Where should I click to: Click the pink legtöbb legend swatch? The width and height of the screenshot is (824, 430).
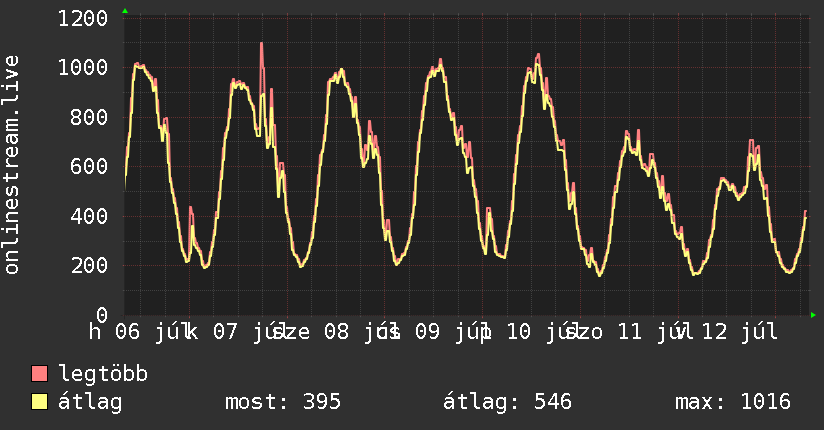[39, 373]
